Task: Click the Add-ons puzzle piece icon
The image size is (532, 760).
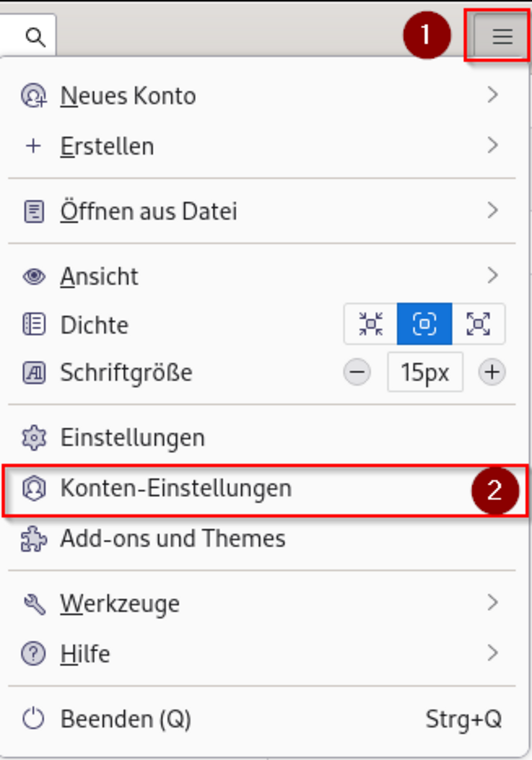Action: (x=34, y=539)
